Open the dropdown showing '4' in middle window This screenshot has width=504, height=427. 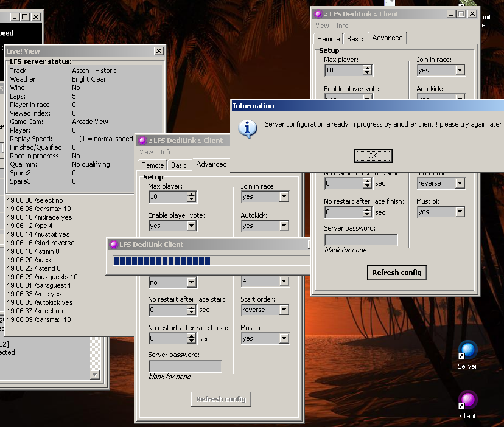point(284,281)
